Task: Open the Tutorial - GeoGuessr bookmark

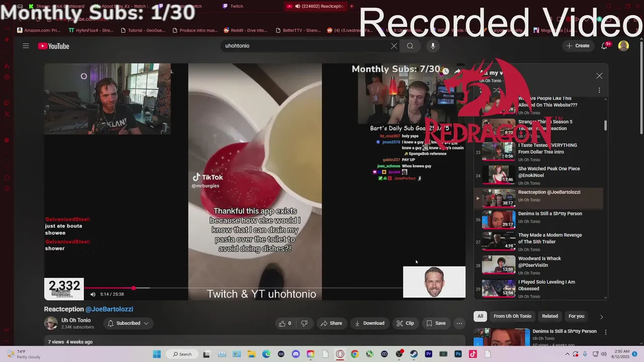Action: [x=142, y=30]
